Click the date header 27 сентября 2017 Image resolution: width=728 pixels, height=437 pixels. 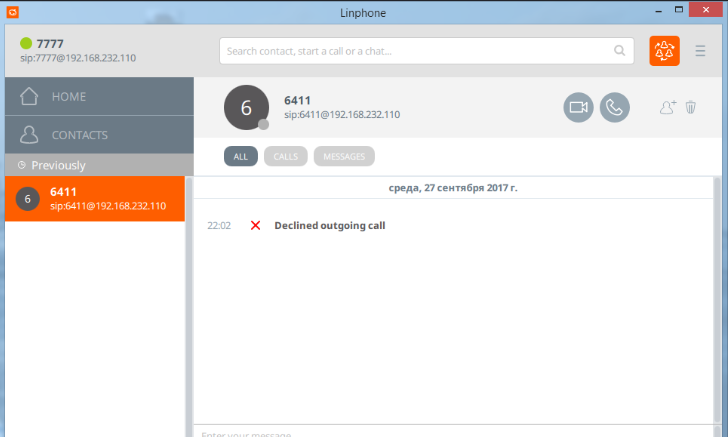(453, 188)
